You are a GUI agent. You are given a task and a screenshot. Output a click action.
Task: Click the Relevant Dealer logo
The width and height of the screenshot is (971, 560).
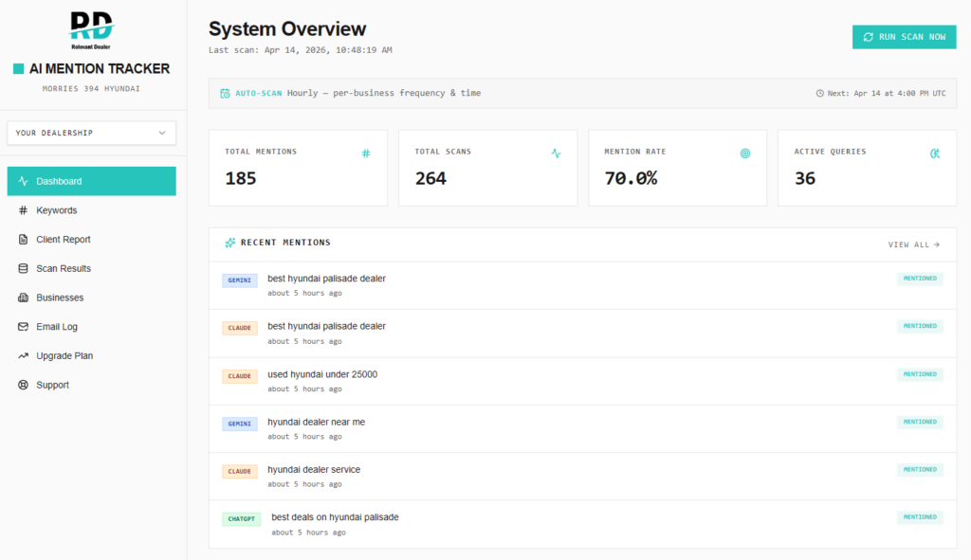91,29
